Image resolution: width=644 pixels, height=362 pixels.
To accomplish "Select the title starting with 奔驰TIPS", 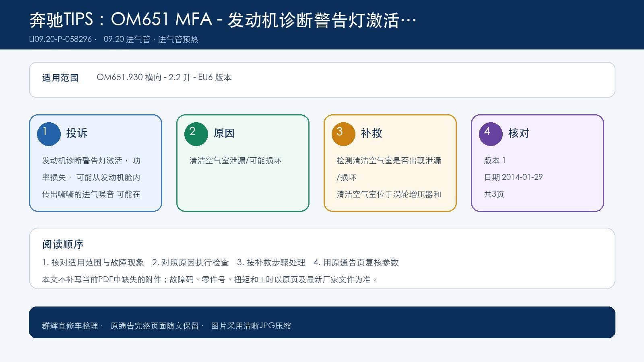I will pos(223,20).
